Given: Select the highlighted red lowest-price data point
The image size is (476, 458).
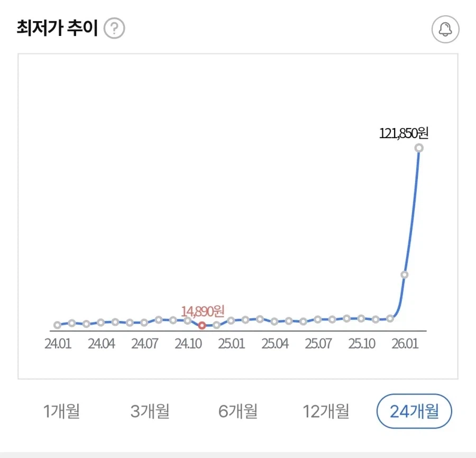Looking at the screenshot, I should tap(203, 326).
